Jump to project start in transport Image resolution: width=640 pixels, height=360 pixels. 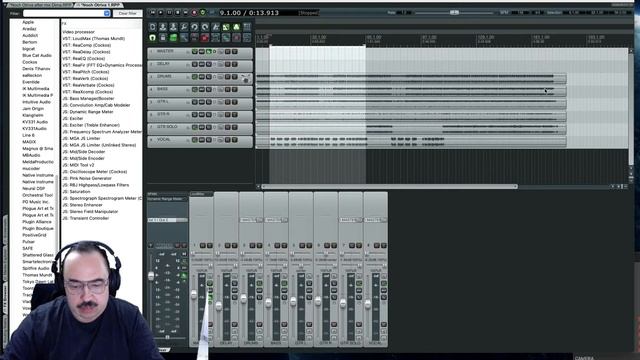pos(152,13)
